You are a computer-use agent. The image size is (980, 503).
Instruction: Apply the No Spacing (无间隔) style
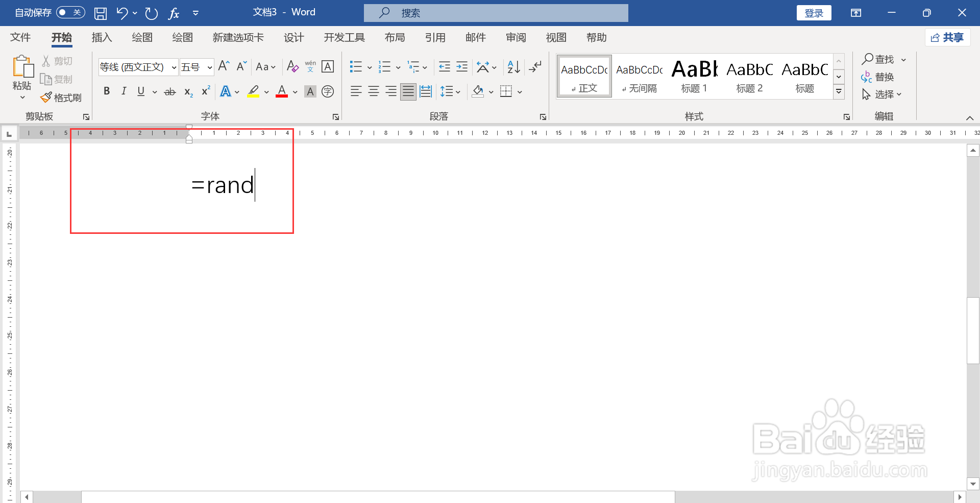tap(639, 77)
